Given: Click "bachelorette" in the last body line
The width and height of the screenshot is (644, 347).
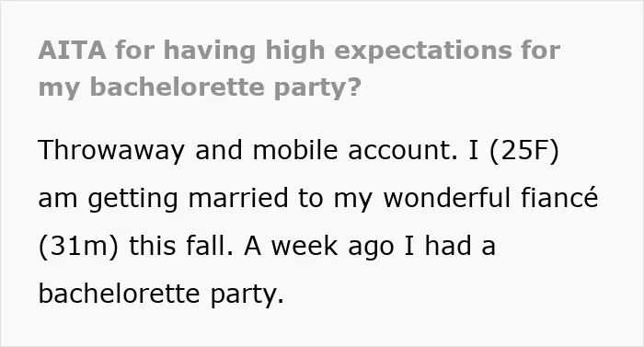Looking at the screenshot, I should pos(119,294).
